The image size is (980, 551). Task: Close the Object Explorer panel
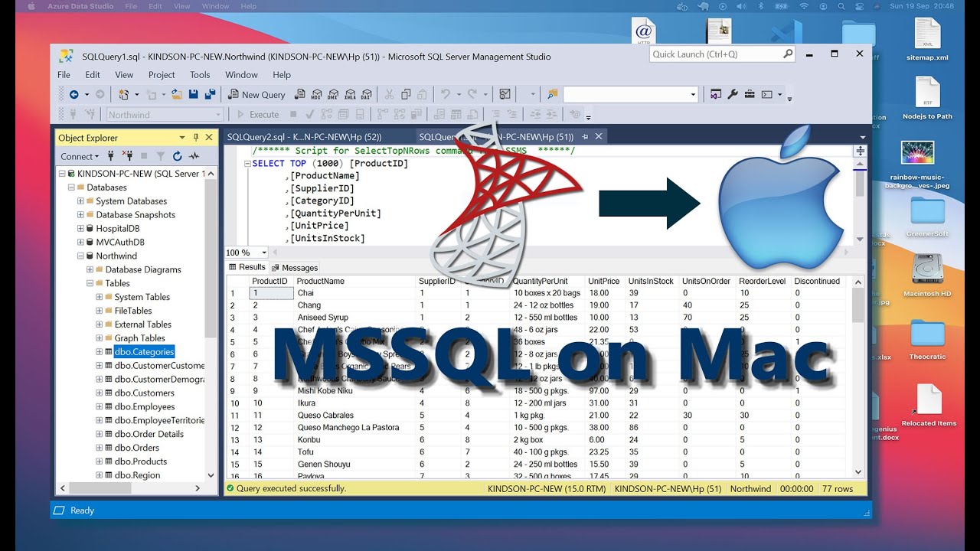click(x=208, y=138)
